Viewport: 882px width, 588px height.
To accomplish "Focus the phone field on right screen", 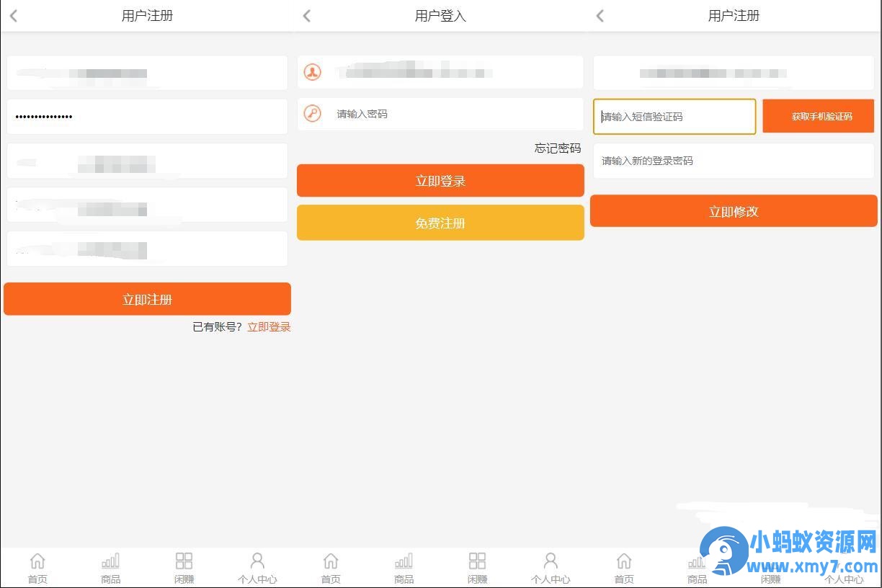I will click(x=734, y=73).
